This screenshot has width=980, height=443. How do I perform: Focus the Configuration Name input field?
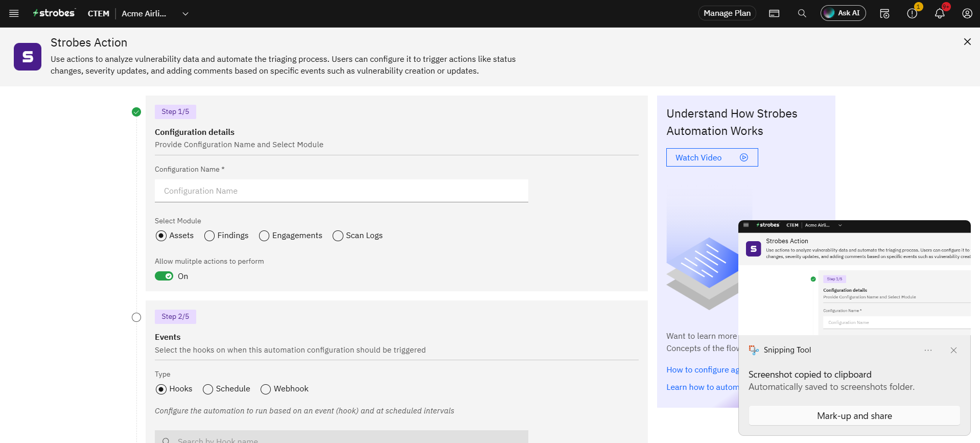click(x=341, y=191)
